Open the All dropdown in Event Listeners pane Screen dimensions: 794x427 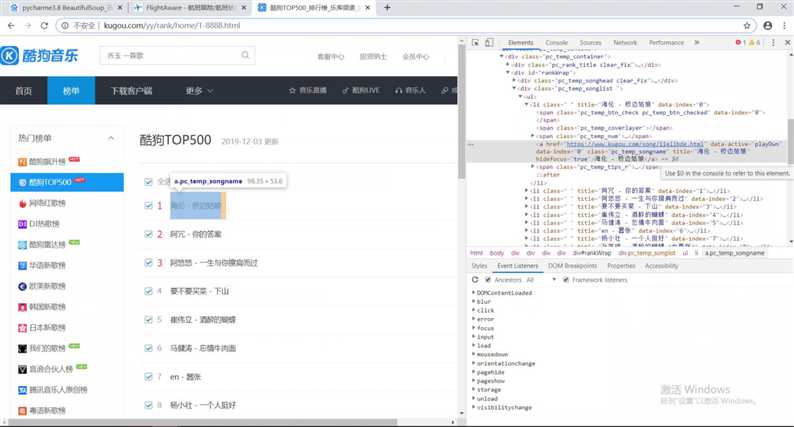tap(541, 280)
